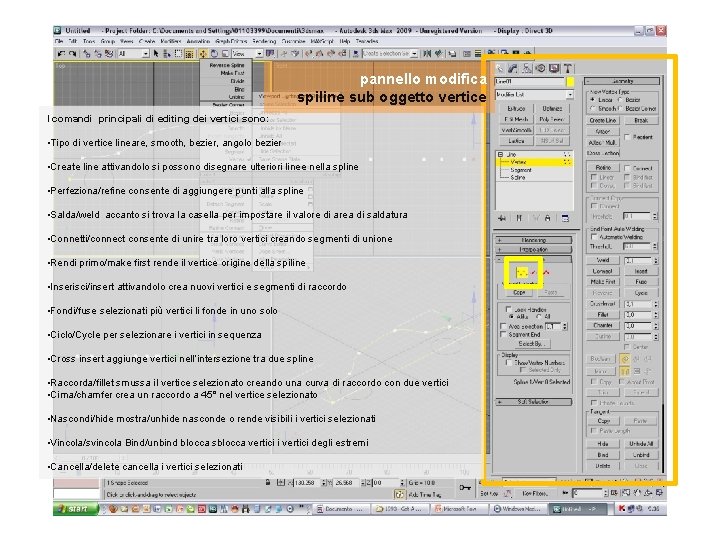720x540 pixels.
Task: Click the Windows Start button
Action: pyautogui.click(x=75, y=509)
